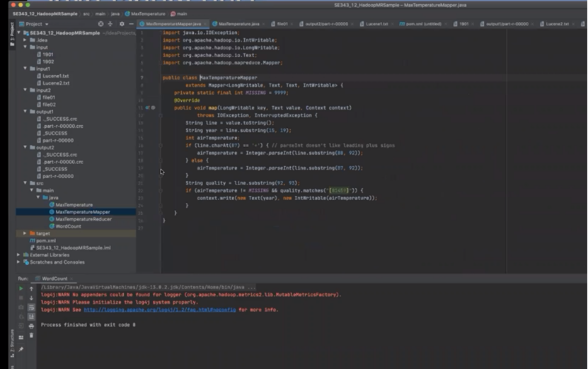Select WordCount tab in Run panel
The height and width of the screenshot is (369, 588).
(54, 279)
